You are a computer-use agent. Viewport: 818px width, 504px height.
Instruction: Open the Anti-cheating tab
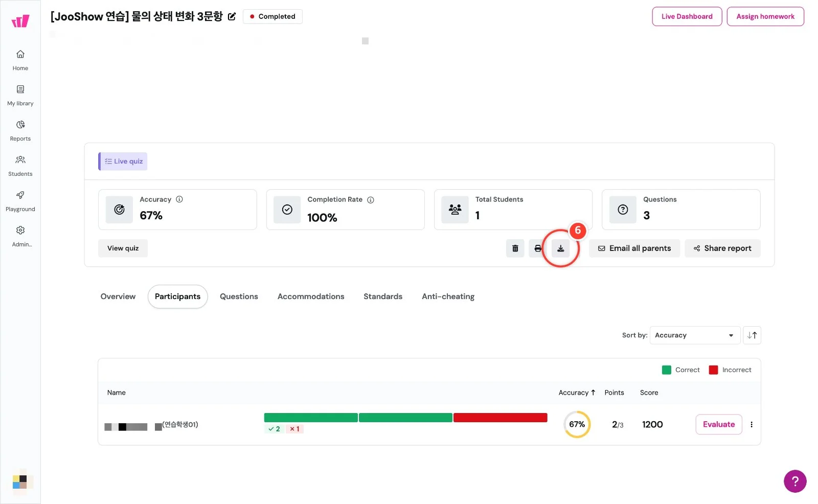[448, 296]
